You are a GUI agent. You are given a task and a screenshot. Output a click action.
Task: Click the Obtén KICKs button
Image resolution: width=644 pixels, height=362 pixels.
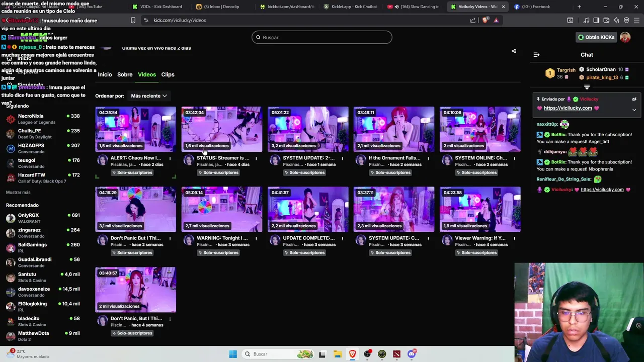point(596,37)
